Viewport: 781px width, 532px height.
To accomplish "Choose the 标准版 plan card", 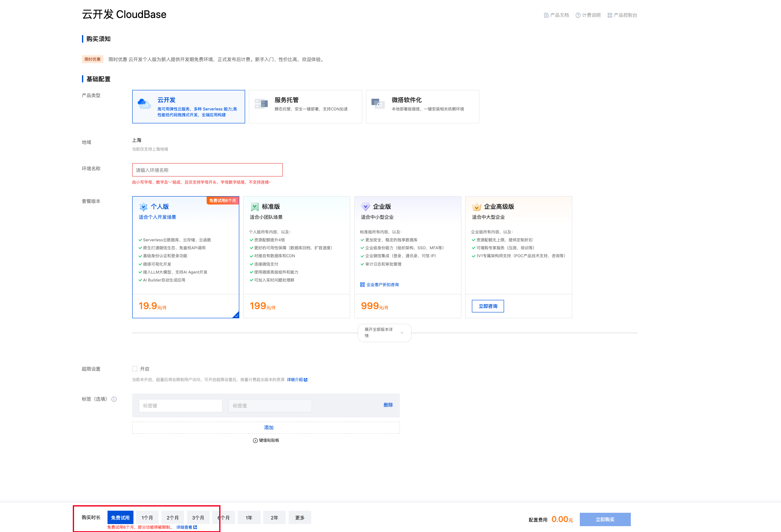I will [x=297, y=257].
